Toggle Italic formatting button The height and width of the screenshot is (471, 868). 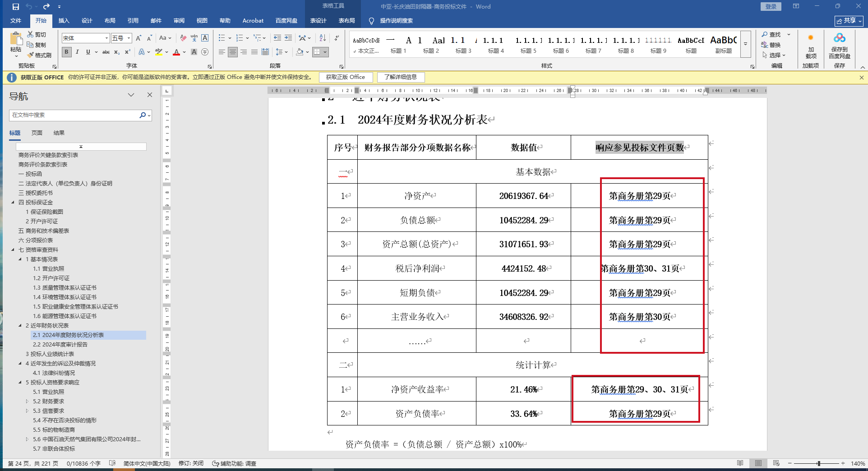[77, 52]
